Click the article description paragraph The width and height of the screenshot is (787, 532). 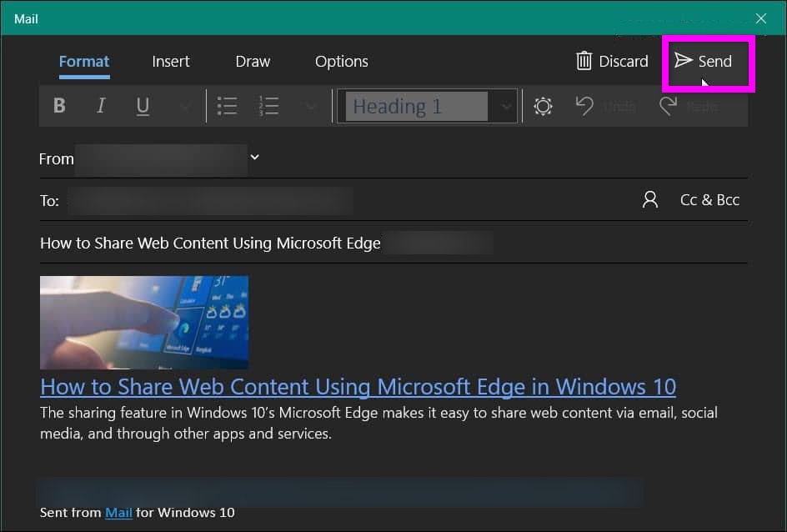click(x=379, y=423)
